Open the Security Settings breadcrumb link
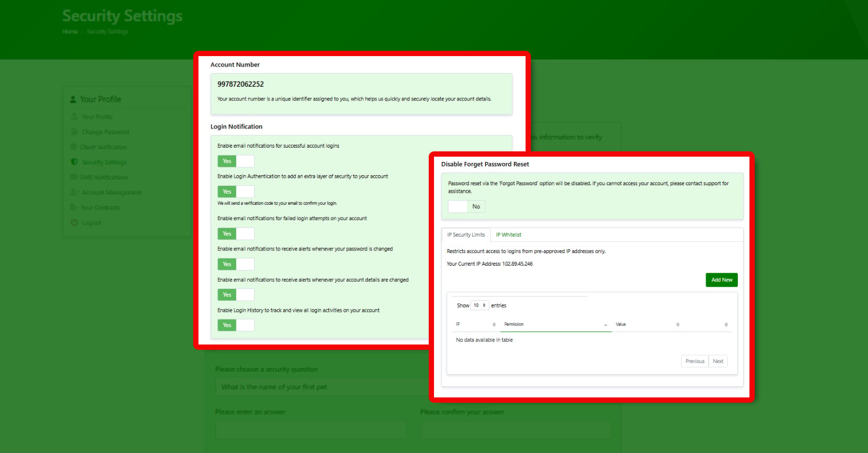 click(x=107, y=32)
